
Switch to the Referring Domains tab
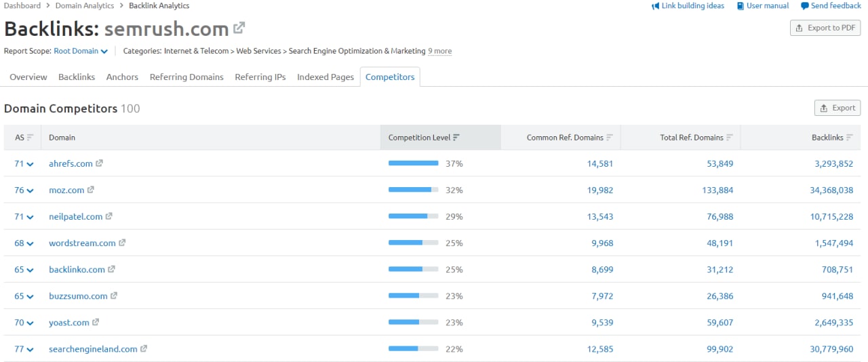(x=186, y=77)
